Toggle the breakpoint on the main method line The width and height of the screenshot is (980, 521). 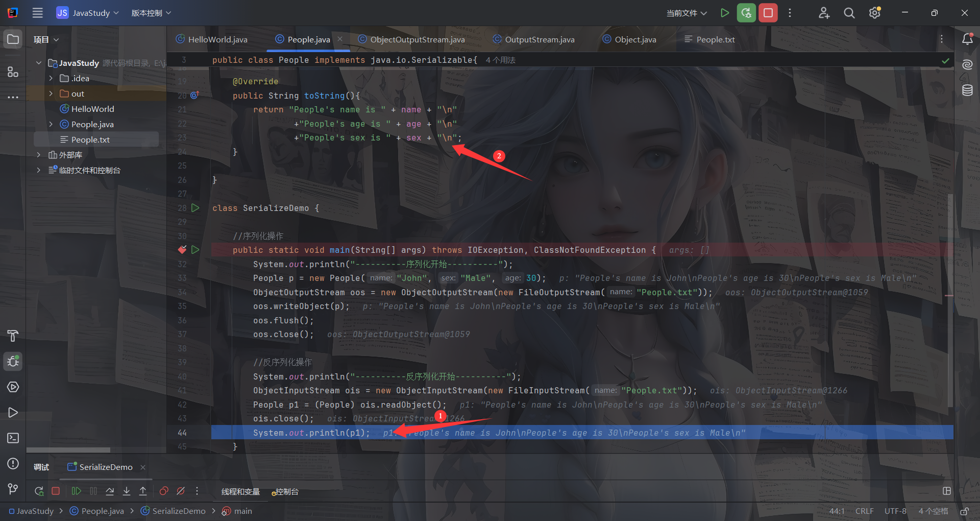[x=182, y=250]
